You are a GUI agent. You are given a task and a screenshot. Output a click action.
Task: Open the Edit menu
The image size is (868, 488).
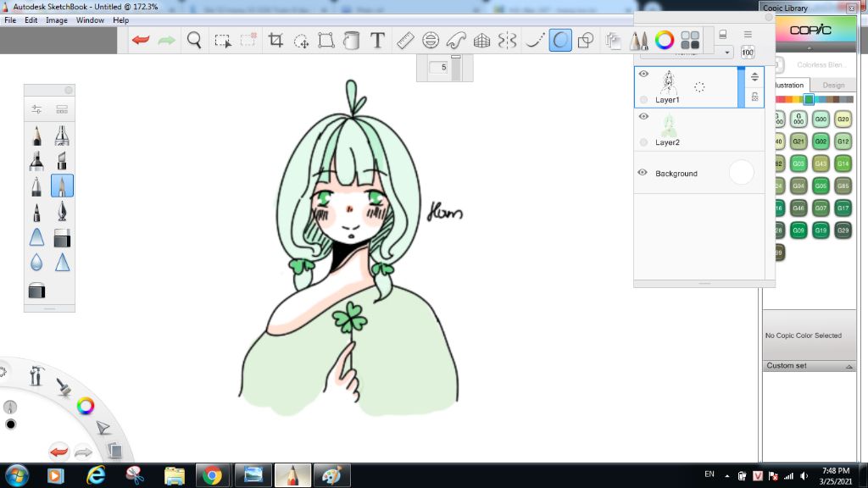point(31,20)
